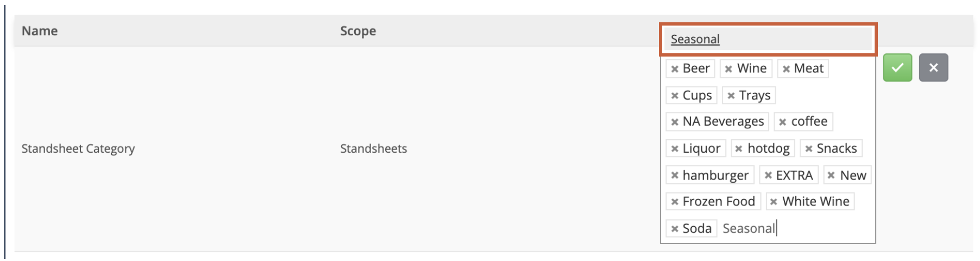Confirm with the green checkmark button
Viewport: 980px width, 261px height.
[x=897, y=67]
